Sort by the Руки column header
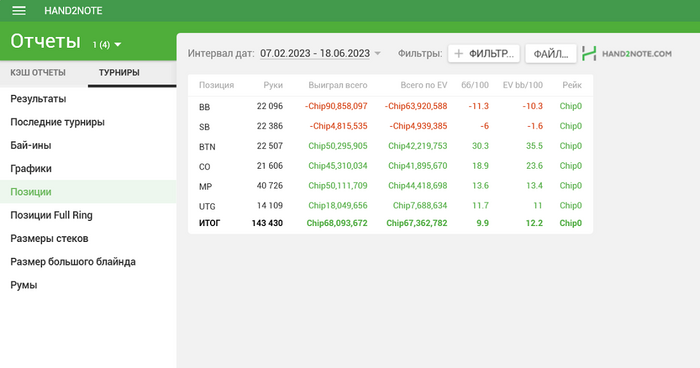The width and height of the screenshot is (700, 368). 273,85
